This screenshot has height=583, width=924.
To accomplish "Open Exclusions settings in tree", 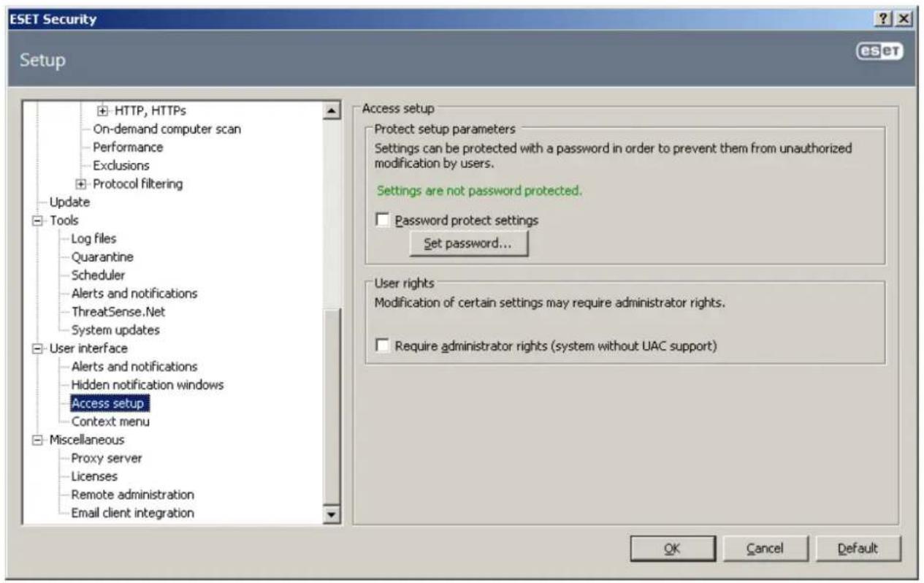I will tap(121, 165).
